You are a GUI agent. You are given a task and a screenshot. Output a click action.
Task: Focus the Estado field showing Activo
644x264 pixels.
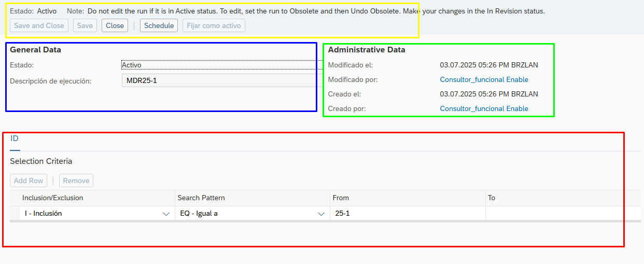pyautogui.click(x=218, y=65)
